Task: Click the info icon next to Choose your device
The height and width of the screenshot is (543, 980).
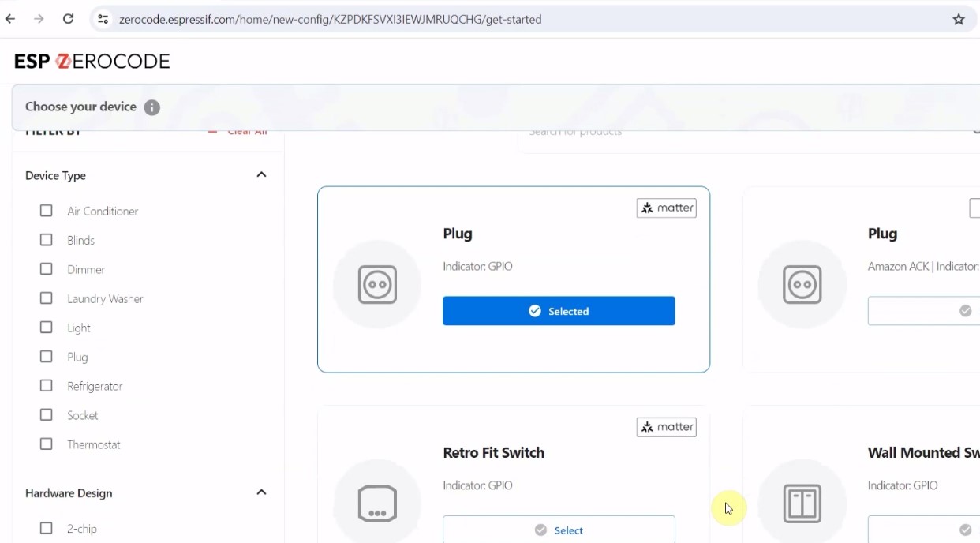Action: [x=151, y=107]
